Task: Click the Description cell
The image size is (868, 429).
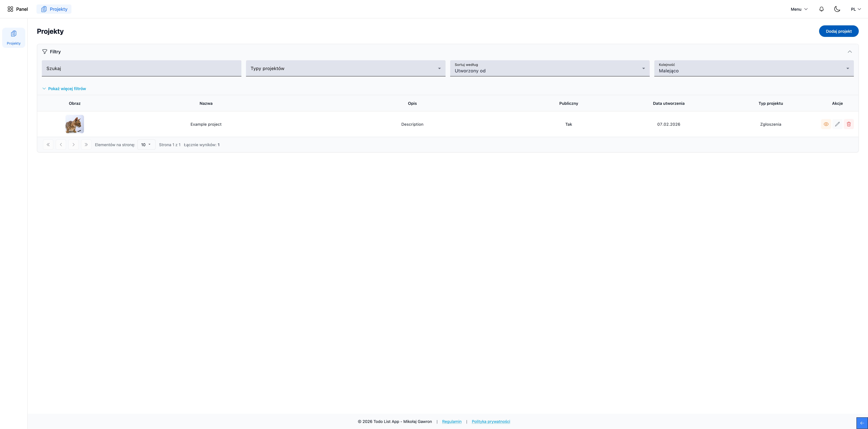Action: (413, 124)
